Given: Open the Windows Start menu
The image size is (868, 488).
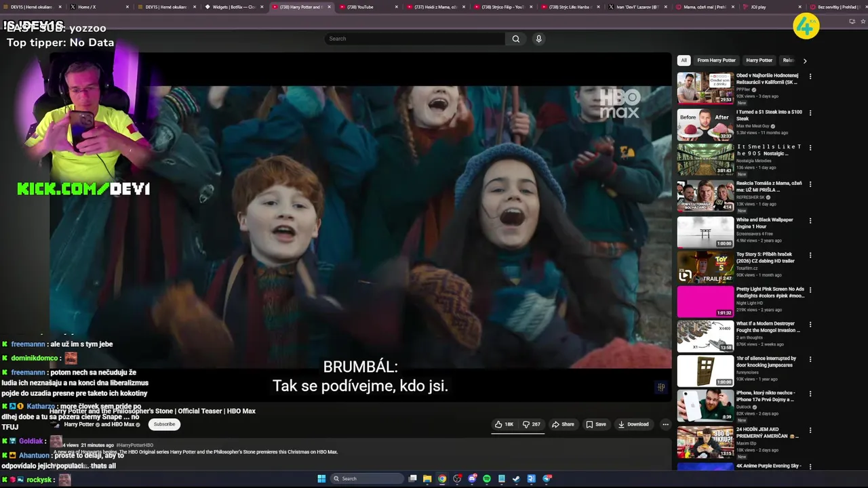Looking at the screenshot, I should point(321,479).
